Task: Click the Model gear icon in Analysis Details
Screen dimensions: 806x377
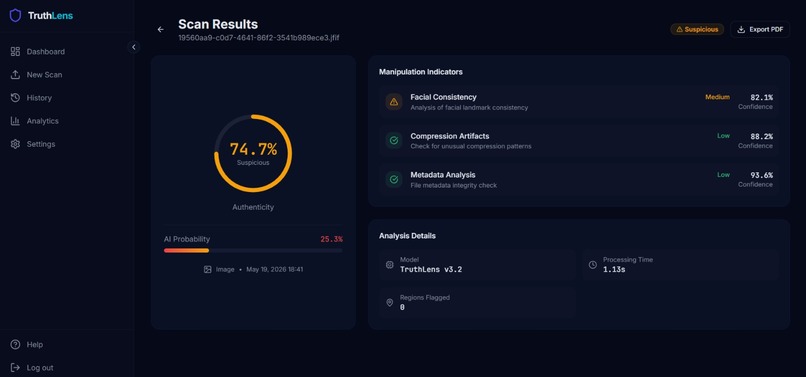Action: pos(390,265)
